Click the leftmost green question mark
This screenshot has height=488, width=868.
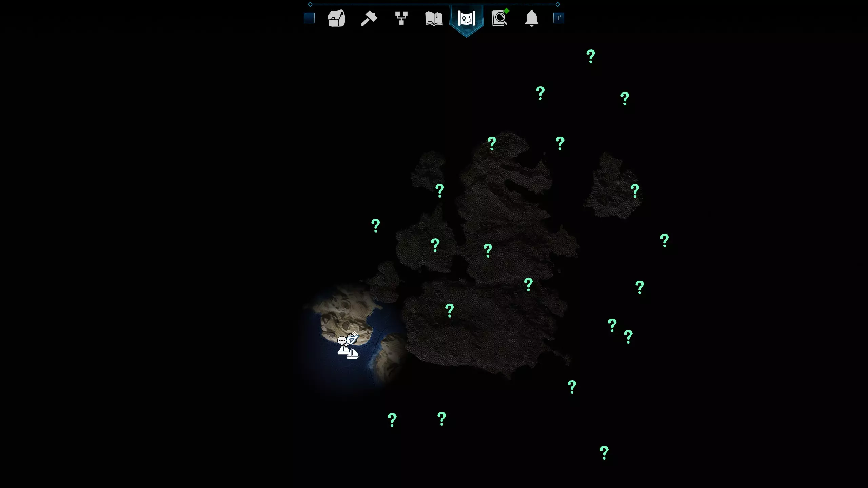click(x=375, y=226)
